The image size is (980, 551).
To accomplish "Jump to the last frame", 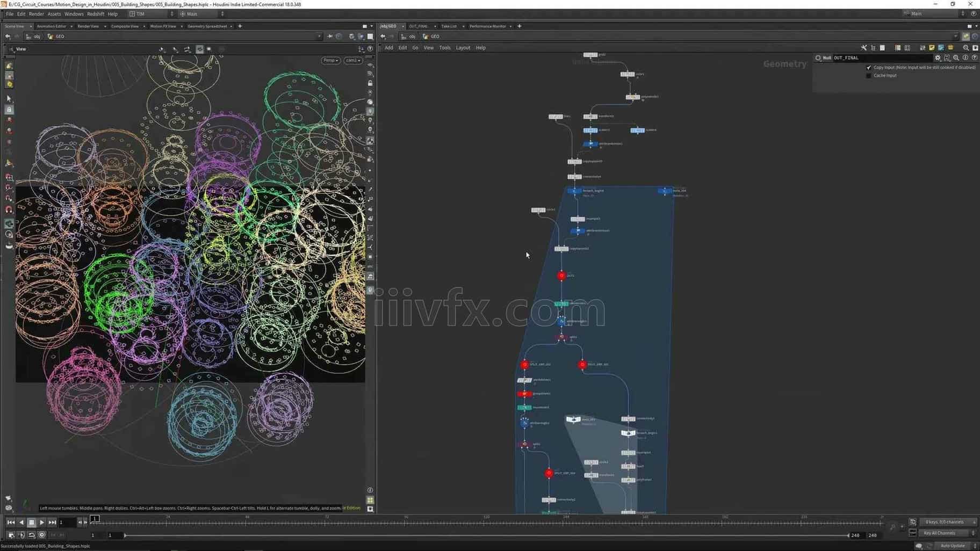I will [52, 522].
